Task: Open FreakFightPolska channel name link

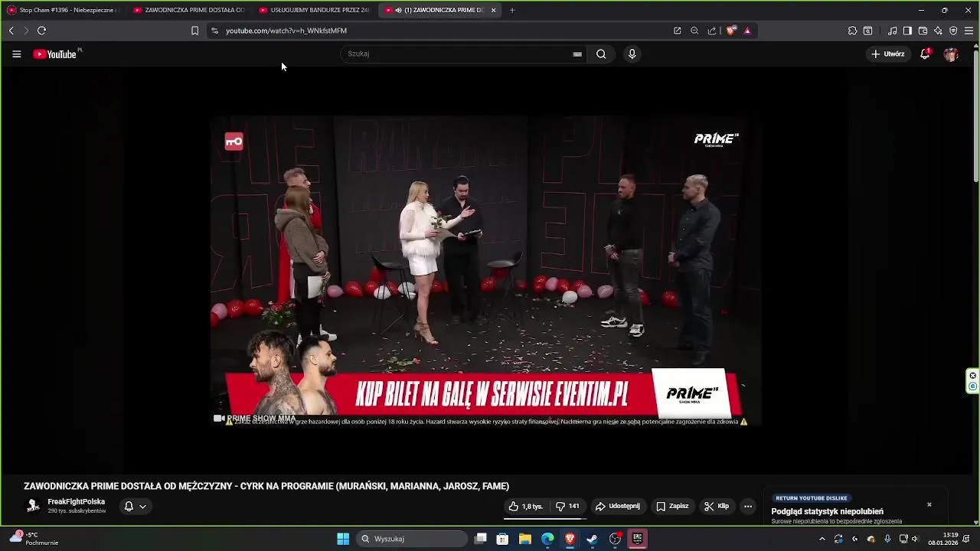Action: [x=76, y=502]
